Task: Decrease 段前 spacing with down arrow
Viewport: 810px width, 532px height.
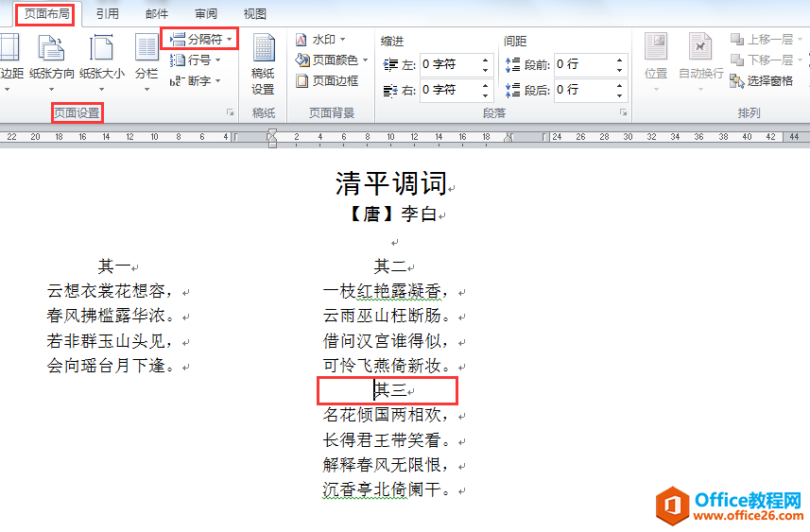Action: pyautogui.click(x=619, y=70)
